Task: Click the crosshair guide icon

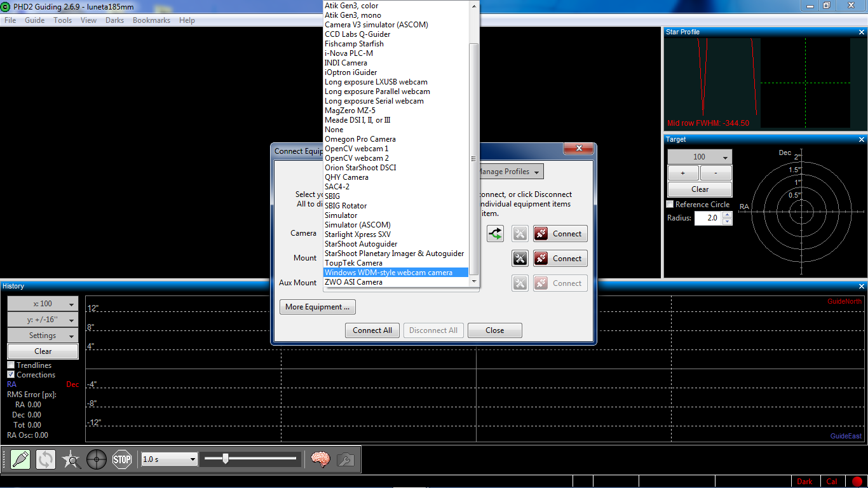Action: 97,459
